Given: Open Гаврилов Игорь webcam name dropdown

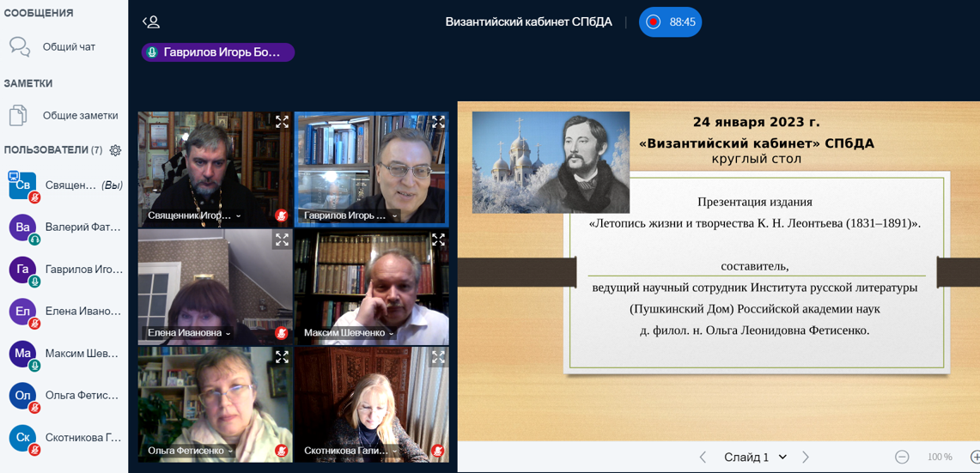Looking at the screenshot, I should coord(350,215).
